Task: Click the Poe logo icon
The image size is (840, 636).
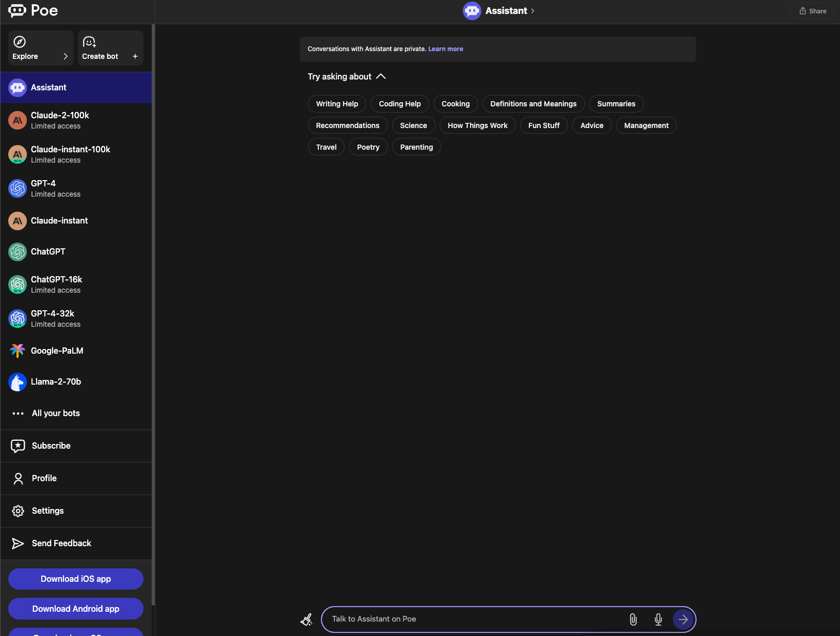Action: tap(17, 10)
